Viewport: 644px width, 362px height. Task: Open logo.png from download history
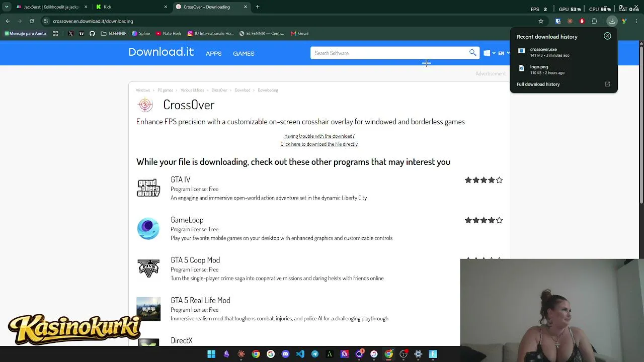(x=563, y=69)
